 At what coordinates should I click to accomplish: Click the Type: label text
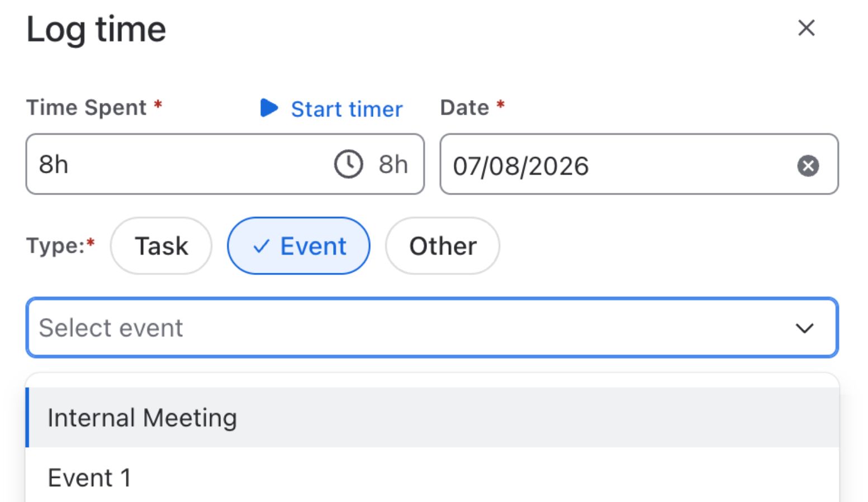click(x=55, y=246)
